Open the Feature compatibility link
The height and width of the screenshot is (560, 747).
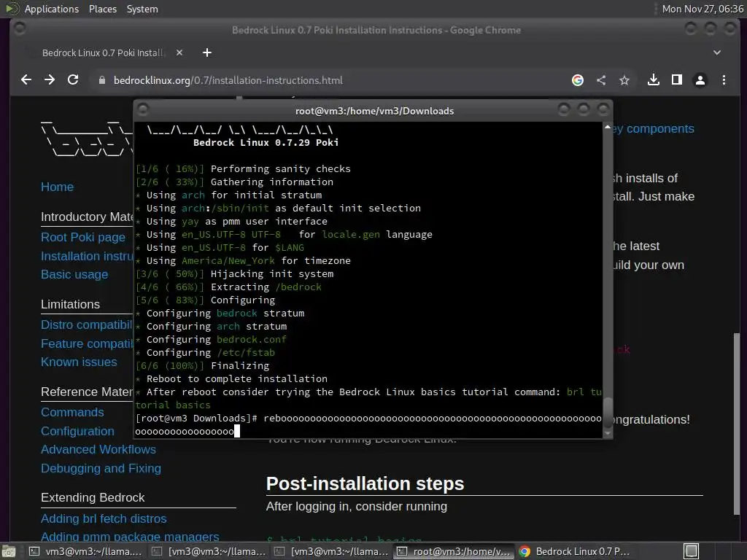[x=87, y=344]
